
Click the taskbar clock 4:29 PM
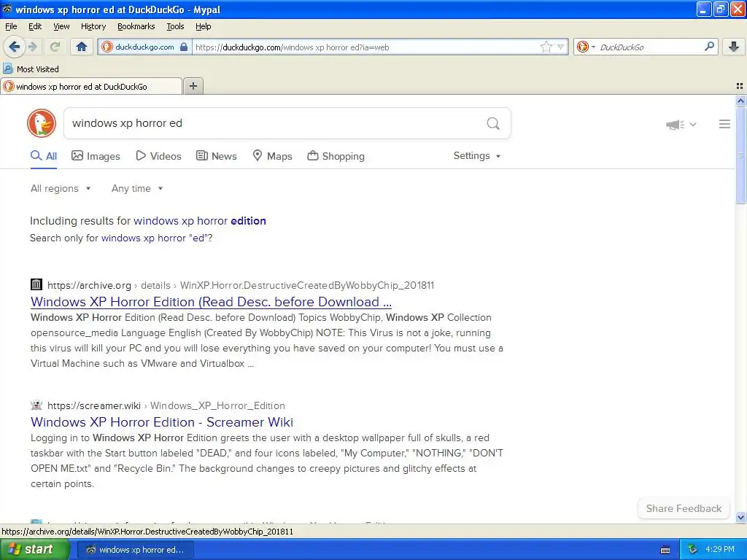click(720, 550)
